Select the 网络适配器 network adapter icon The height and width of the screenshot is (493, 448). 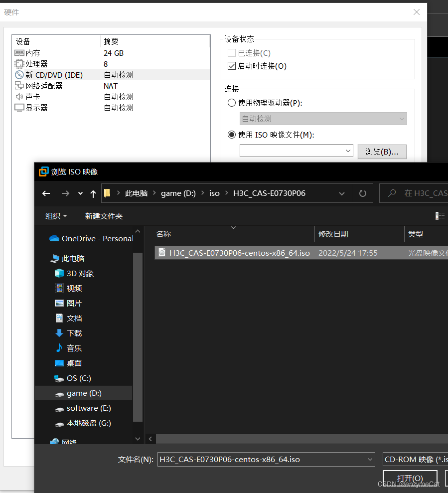[x=19, y=86]
